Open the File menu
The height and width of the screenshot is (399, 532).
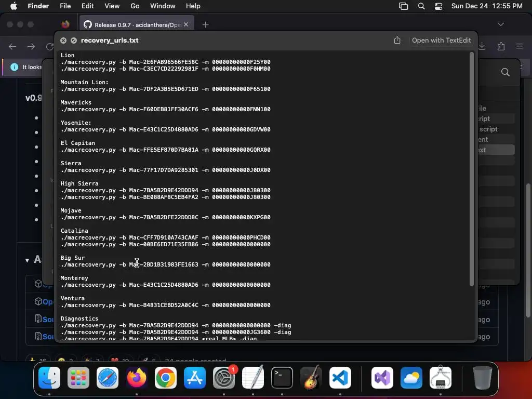65,6
